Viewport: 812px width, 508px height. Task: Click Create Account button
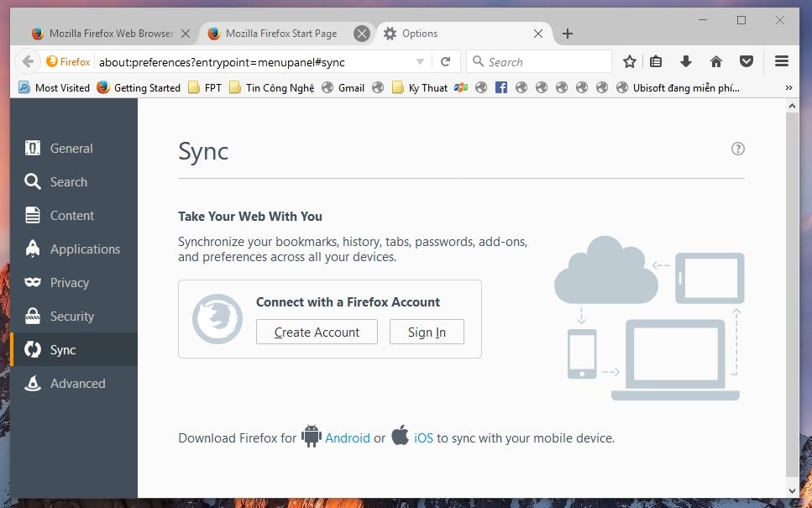click(x=317, y=332)
